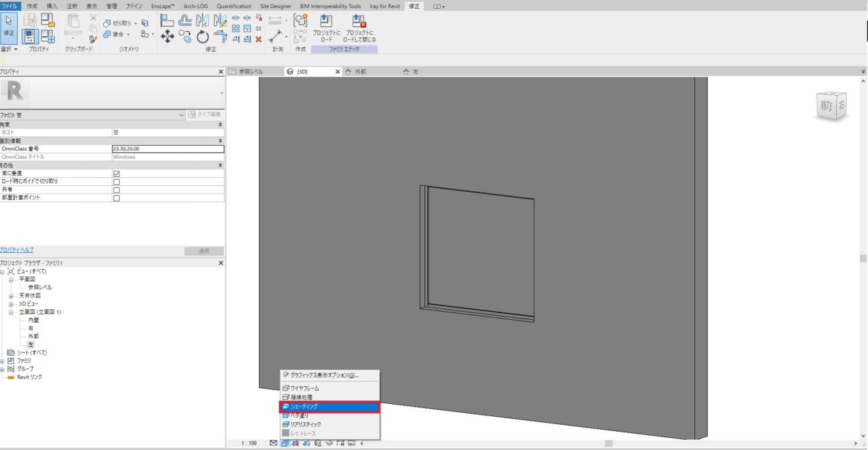Close the {3D} view tab
The height and width of the screenshot is (450, 868).
coord(338,71)
